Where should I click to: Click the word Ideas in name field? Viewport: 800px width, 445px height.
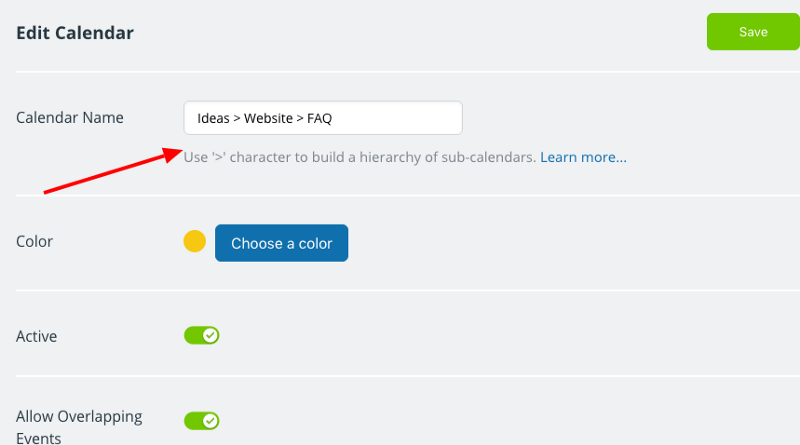(x=213, y=118)
